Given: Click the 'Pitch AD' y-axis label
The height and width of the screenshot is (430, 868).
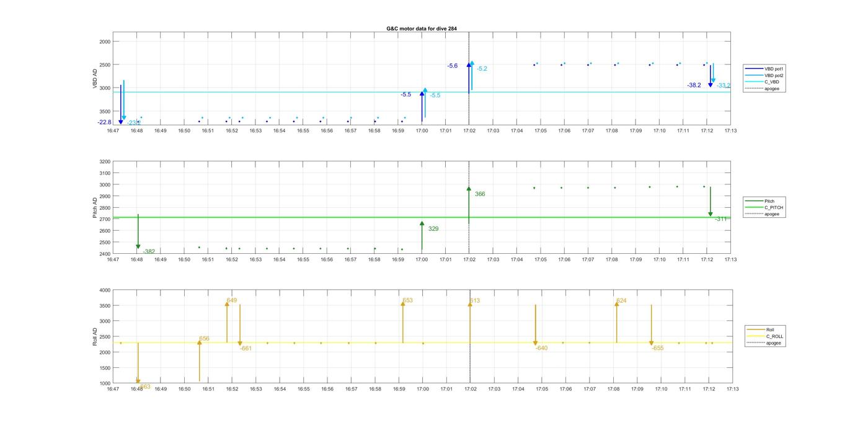Looking at the screenshot, I should tap(95, 208).
